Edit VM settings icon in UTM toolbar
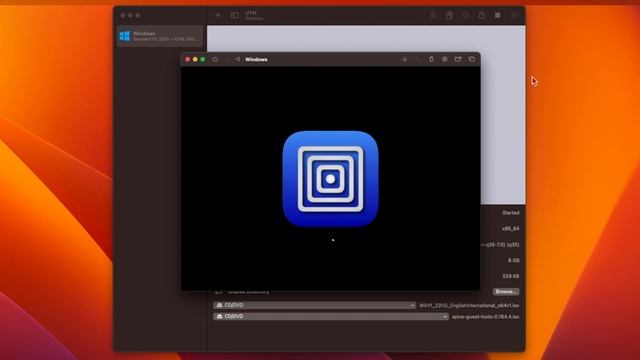This screenshot has width=640, height=360. pyautogui.click(x=514, y=16)
